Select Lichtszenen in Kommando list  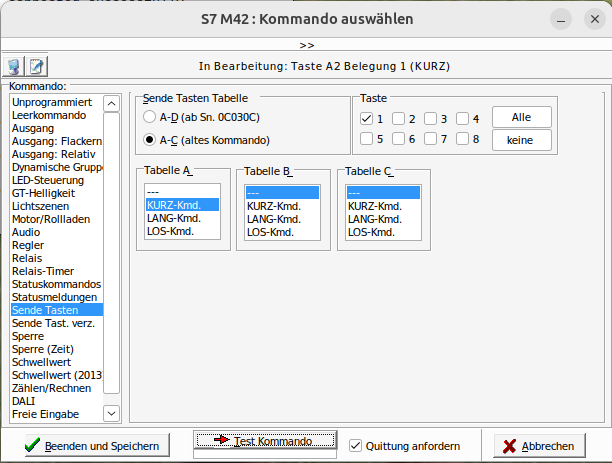coord(40,206)
